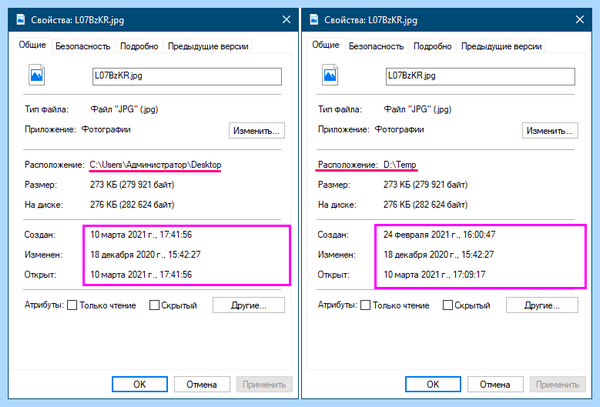Confirm with OK in right window
This screenshot has height=407, width=600.
coord(433,384)
